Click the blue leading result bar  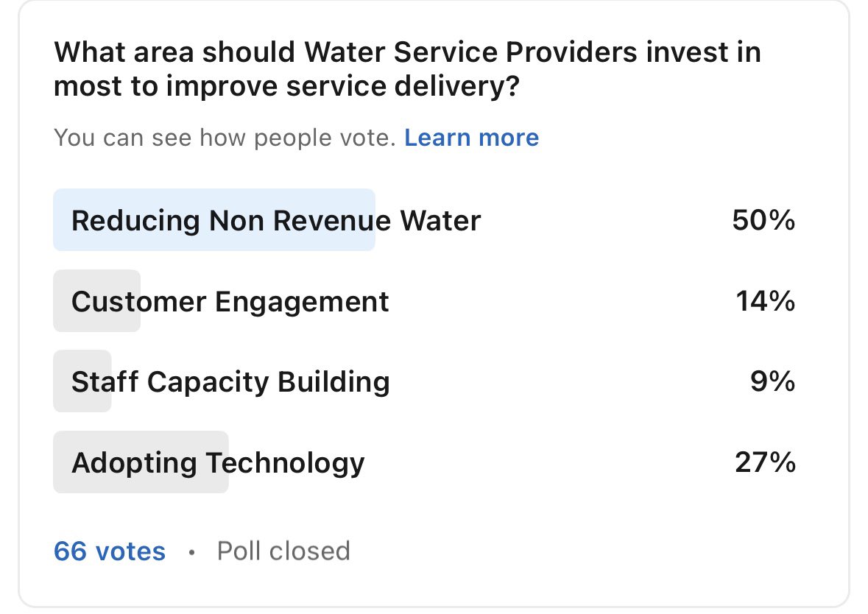[x=214, y=220]
